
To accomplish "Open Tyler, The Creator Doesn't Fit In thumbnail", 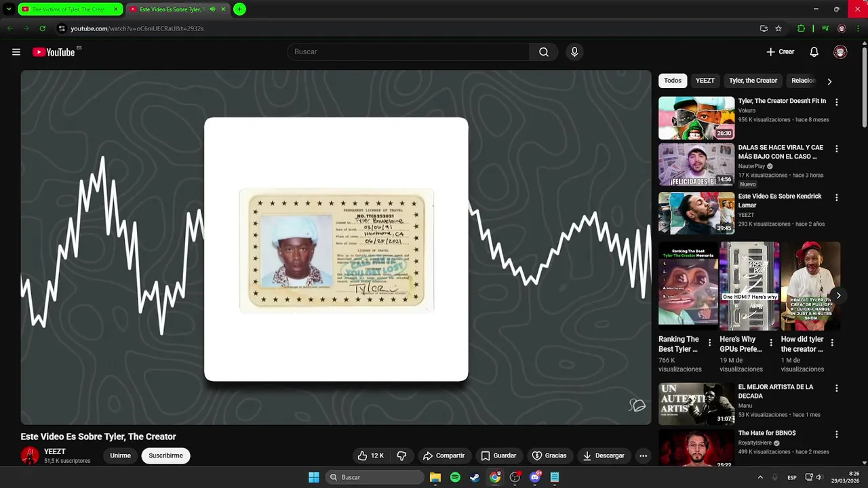I will (696, 118).
